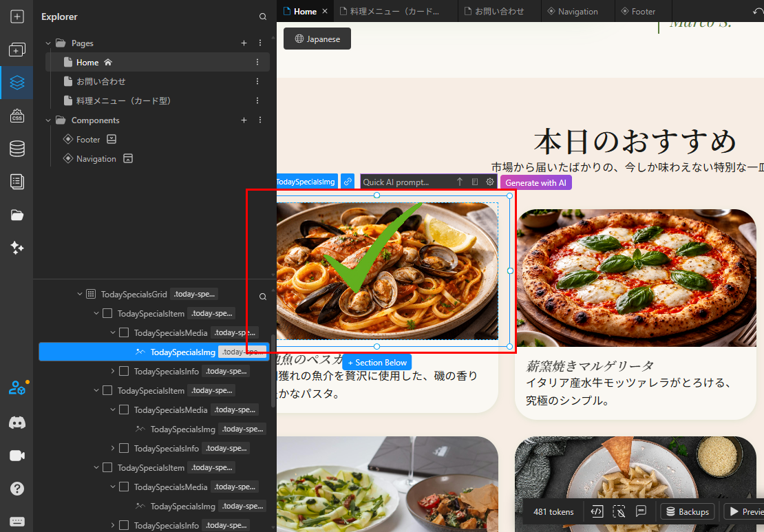Click the Quick AI prompt input field

click(405, 182)
